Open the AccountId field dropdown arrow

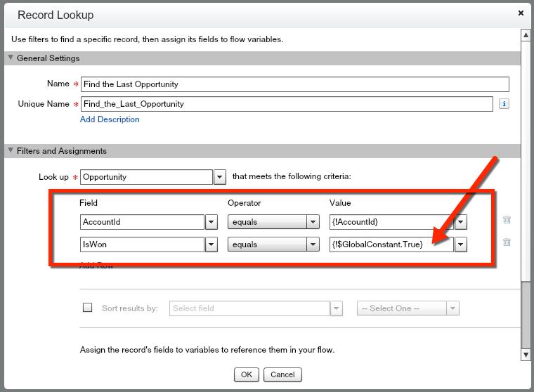[x=211, y=222]
